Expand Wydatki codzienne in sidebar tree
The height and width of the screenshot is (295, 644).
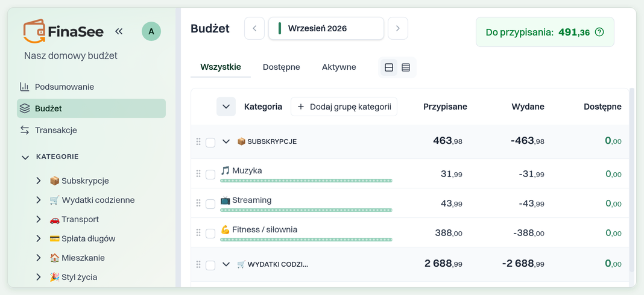pyautogui.click(x=39, y=200)
